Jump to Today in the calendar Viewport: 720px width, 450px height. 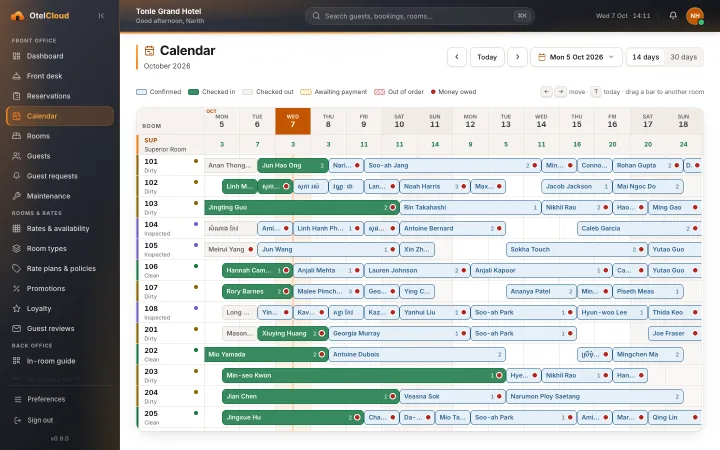[x=487, y=57]
